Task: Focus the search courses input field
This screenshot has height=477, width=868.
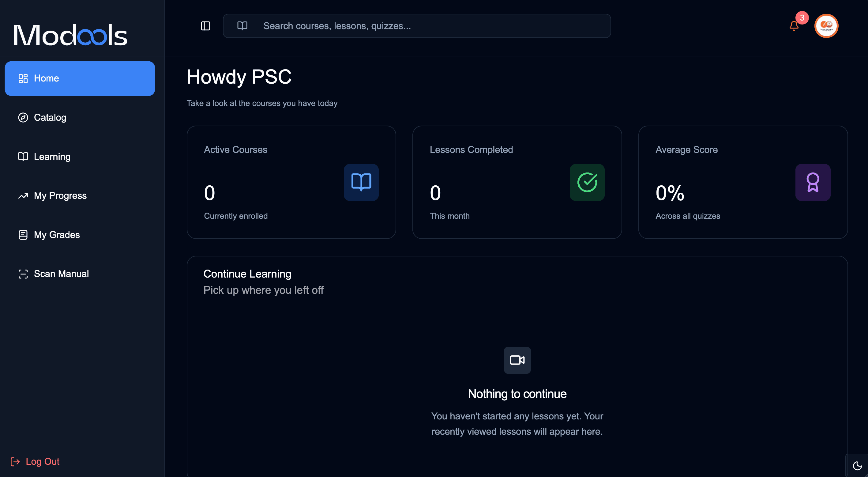Action: point(417,26)
